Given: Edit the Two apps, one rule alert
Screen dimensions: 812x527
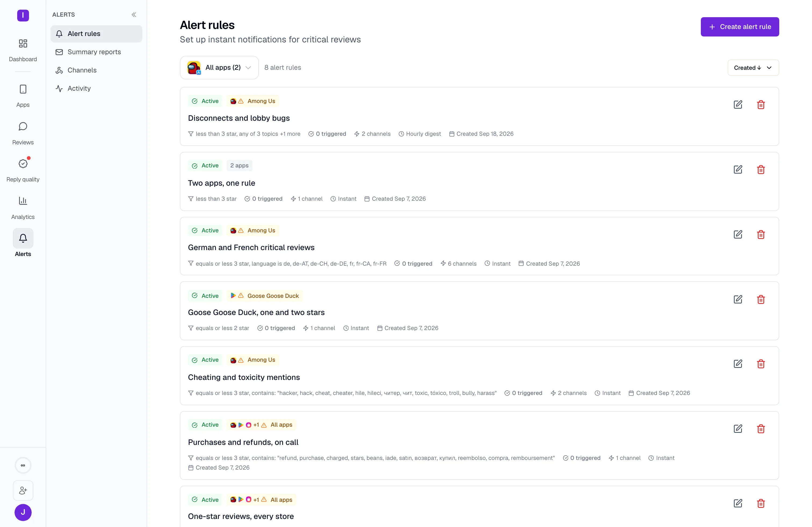Looking at the screenshot, I should click(x=738, y=169).
